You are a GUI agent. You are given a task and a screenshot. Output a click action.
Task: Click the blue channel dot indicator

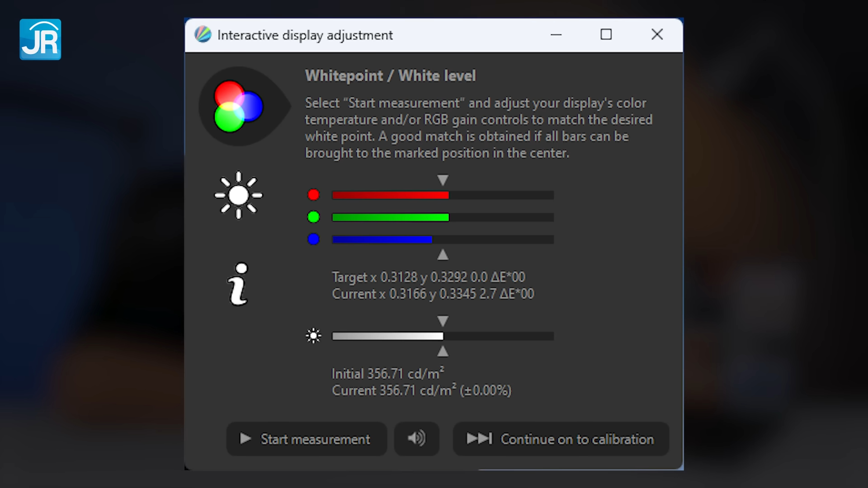[x=313, y=239]
